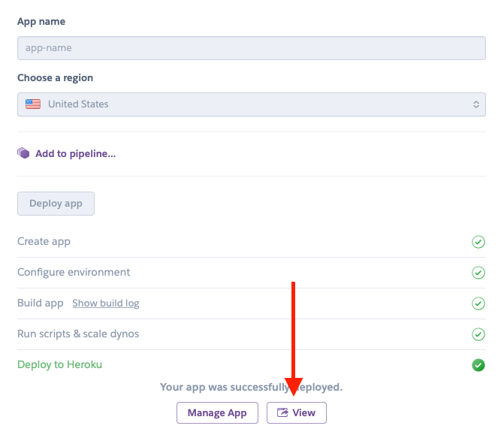The height and width of the screenshot is (447, 504).
Task: Click the solid green Deploy to Heroku checkmark
Action: point(478,365)
